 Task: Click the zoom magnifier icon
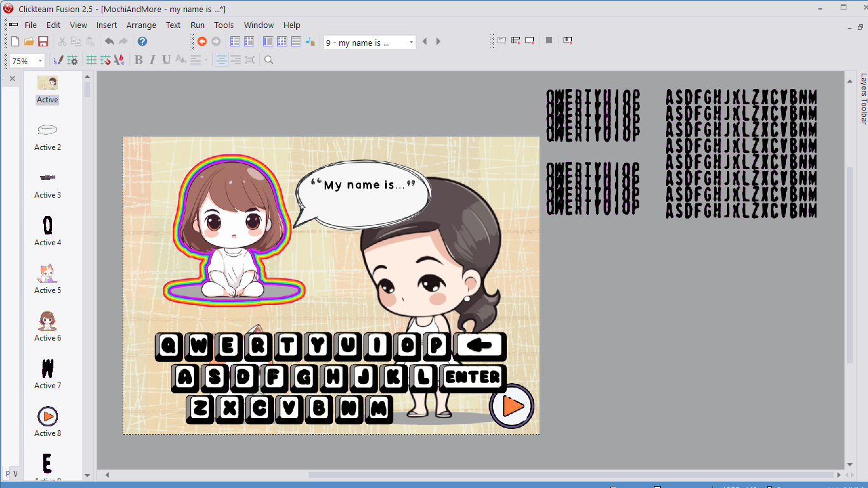tap(269, 60)
